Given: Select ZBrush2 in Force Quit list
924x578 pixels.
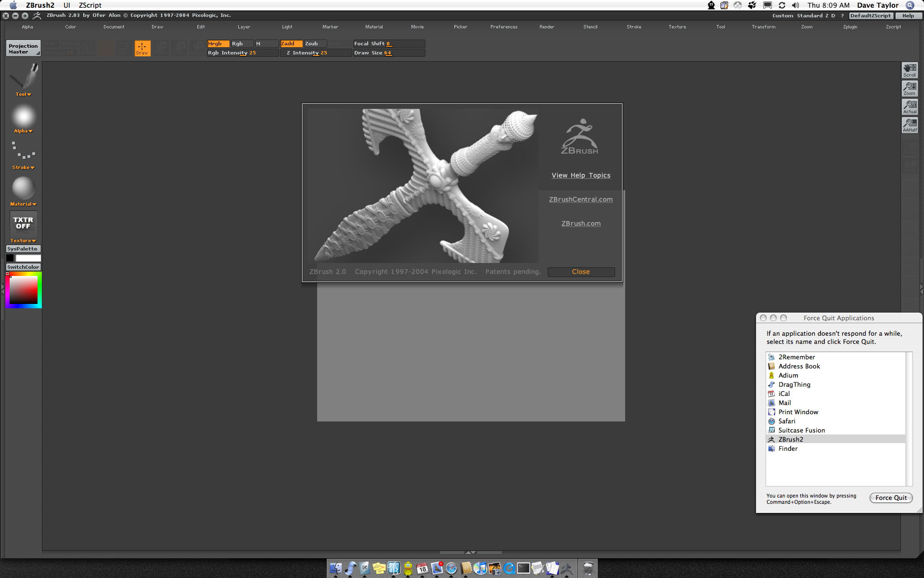Looking at the screenshot, I should (x=835, y=439).
